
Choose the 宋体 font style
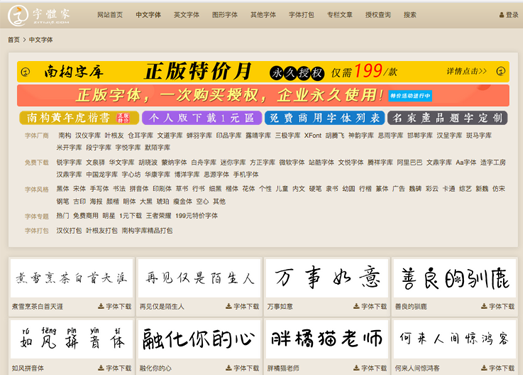coord(79,189)
